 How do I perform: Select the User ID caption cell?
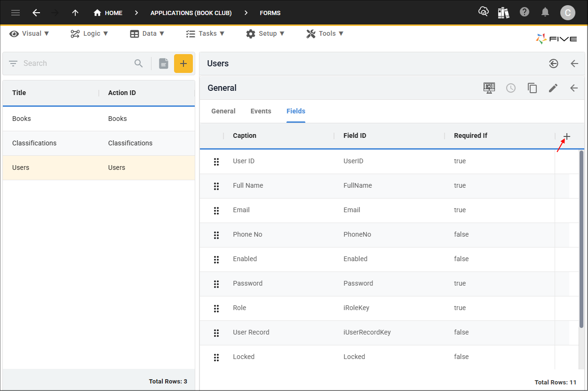tap(244, 161)
